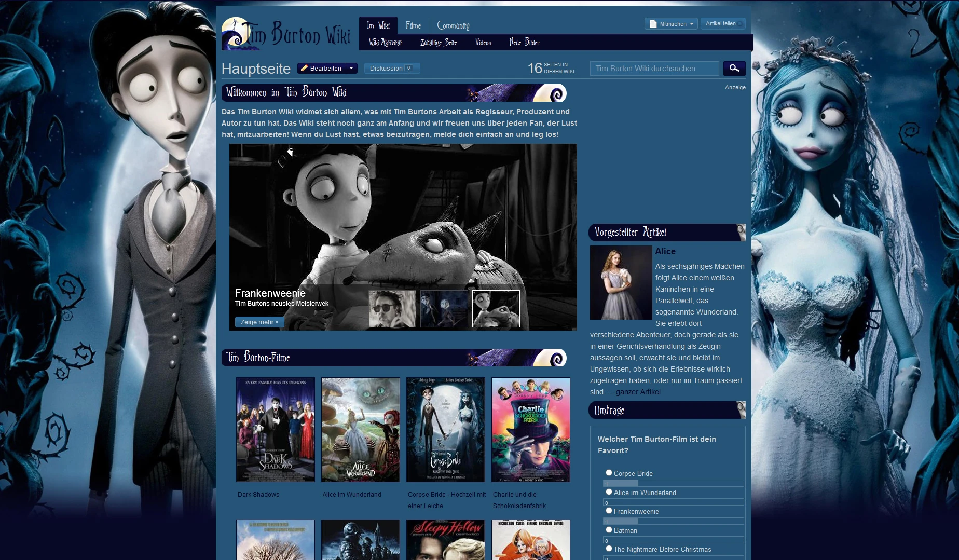The image size is (959, 560).
Task: Open the Community navigation tab
Action: [x=453, y=25]
